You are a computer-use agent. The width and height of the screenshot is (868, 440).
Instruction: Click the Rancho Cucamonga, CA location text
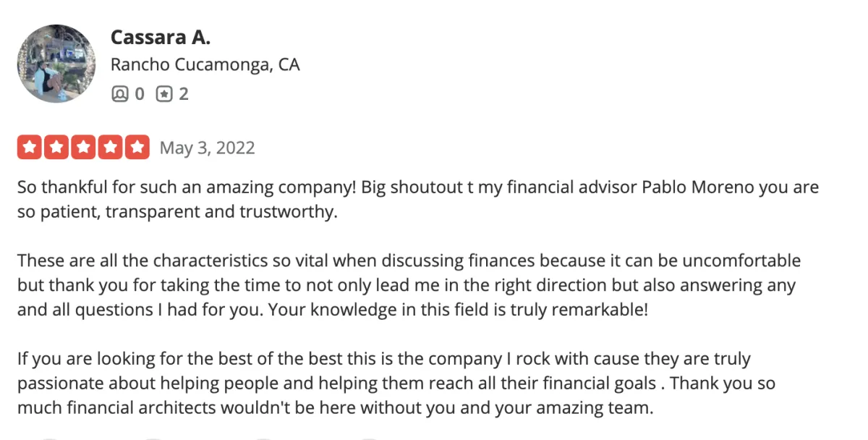click(205, 64)
